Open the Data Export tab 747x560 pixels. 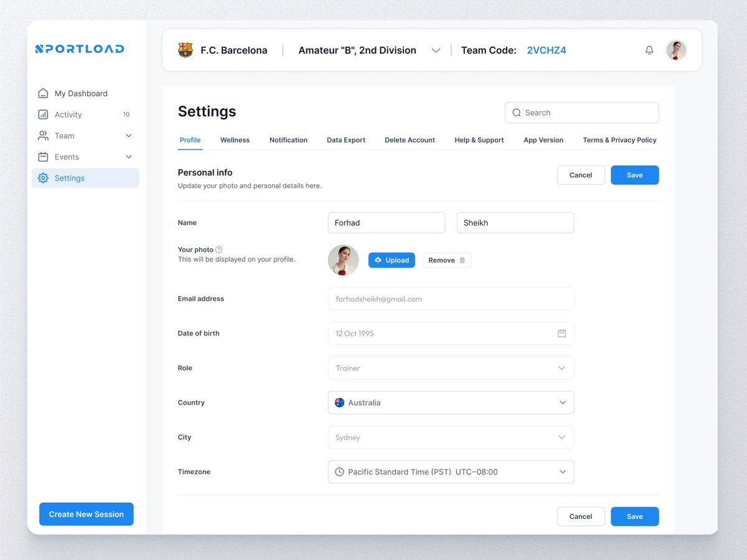[346, 140]
